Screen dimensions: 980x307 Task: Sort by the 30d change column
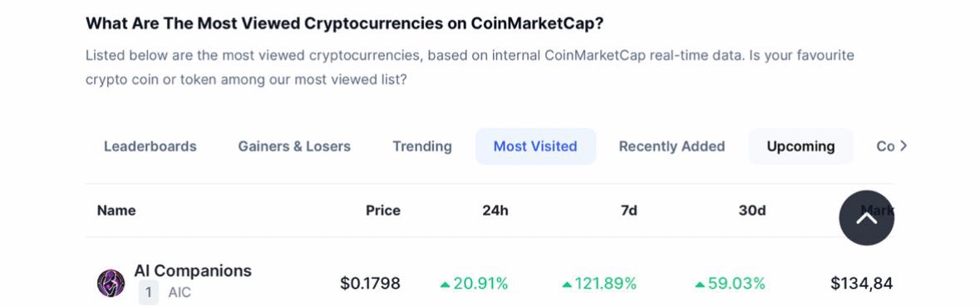752,210
